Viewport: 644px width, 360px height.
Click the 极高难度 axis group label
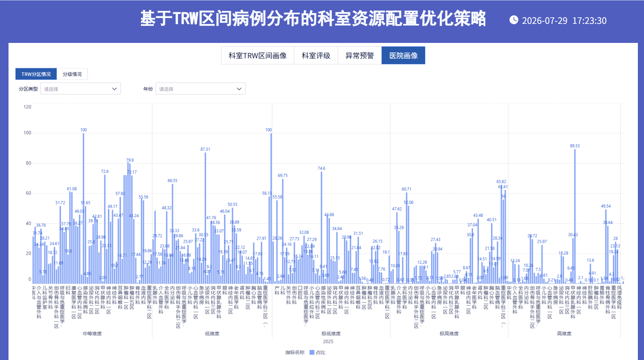[449, 334]
